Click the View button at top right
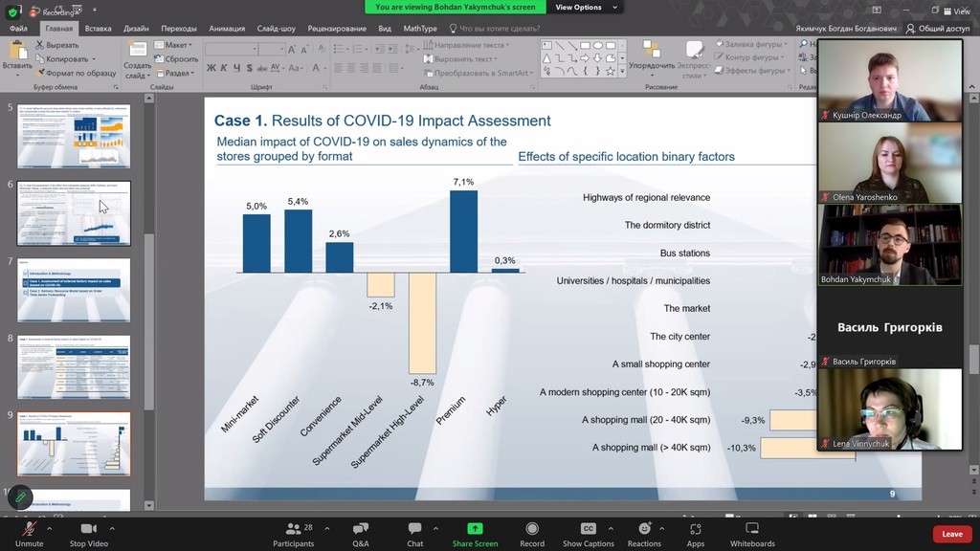The height and width of the screenshot is (551, 980). click(956, 11)
